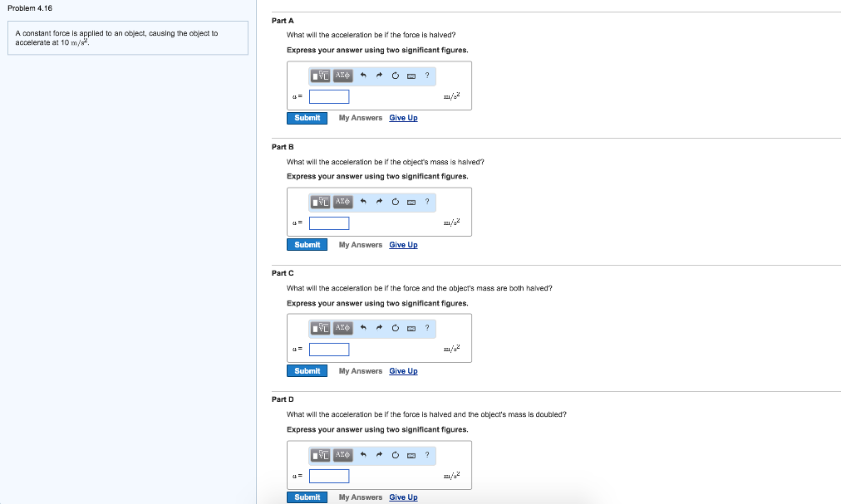
Task: Open Greek symbols palette in Part C
Action: click(x=342, y=328)
